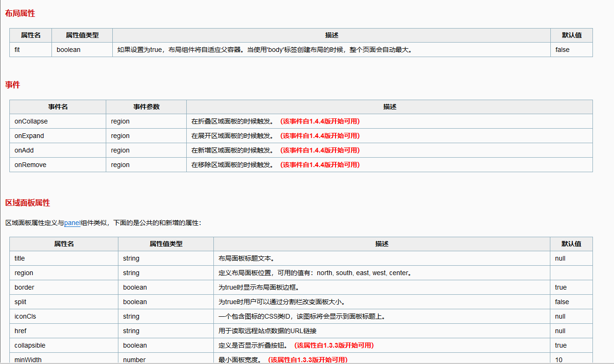Viewport: 614px width, 364px height.
Task: Click the onCollapse event name
Action: point(31,121)
